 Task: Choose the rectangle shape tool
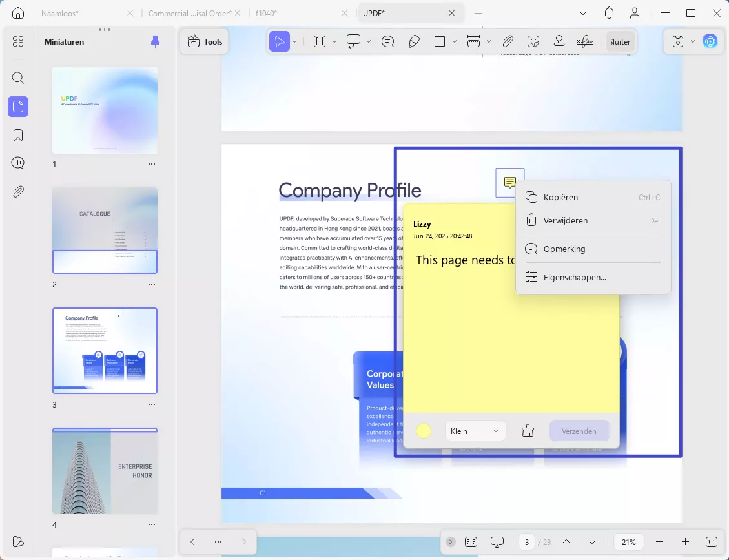click(440, 41)
